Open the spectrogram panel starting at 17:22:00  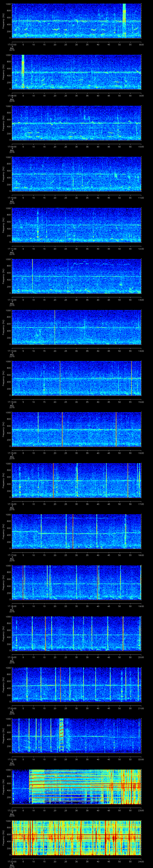(76, 787)
